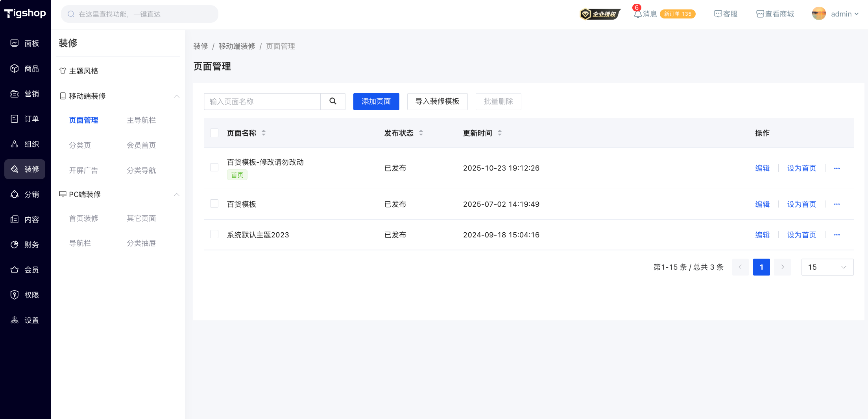The image size is (868, 419).
Task: Open the page size 15 dropdown
Action: click(x=827, y=267)
